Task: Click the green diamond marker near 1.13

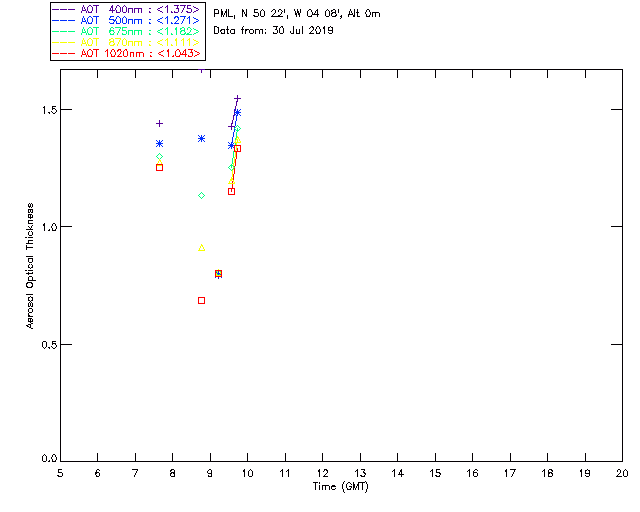Action: coord(201,196)
